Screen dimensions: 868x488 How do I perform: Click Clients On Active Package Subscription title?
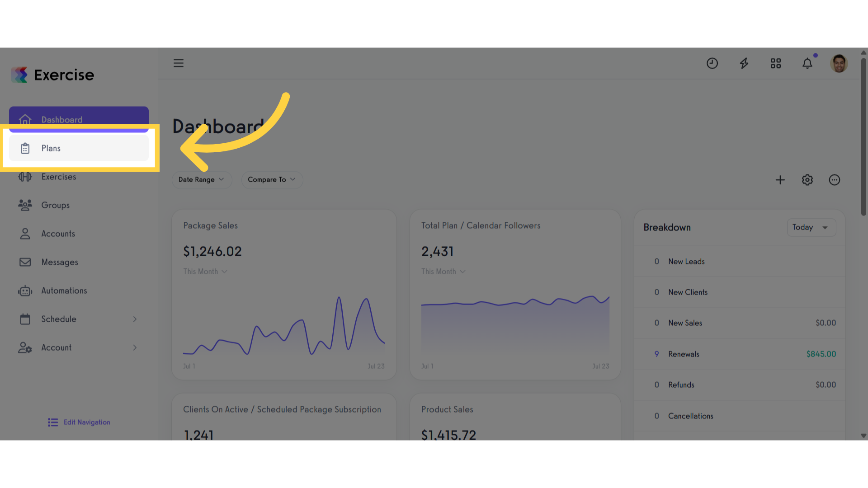click(282, 409)
